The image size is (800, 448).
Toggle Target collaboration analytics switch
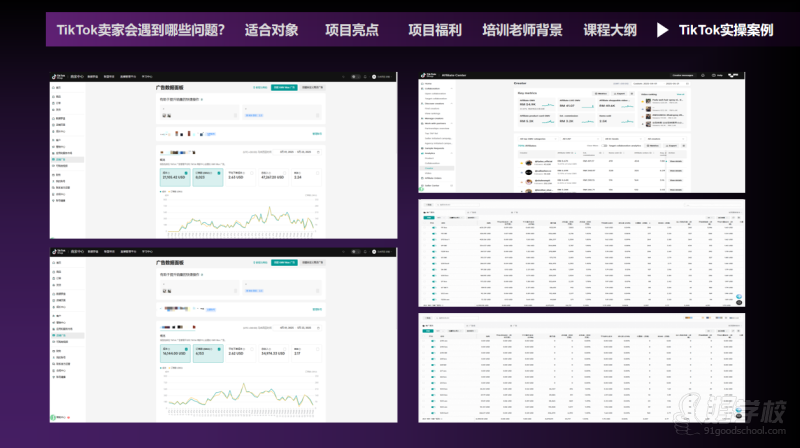(x=604, y=145)
